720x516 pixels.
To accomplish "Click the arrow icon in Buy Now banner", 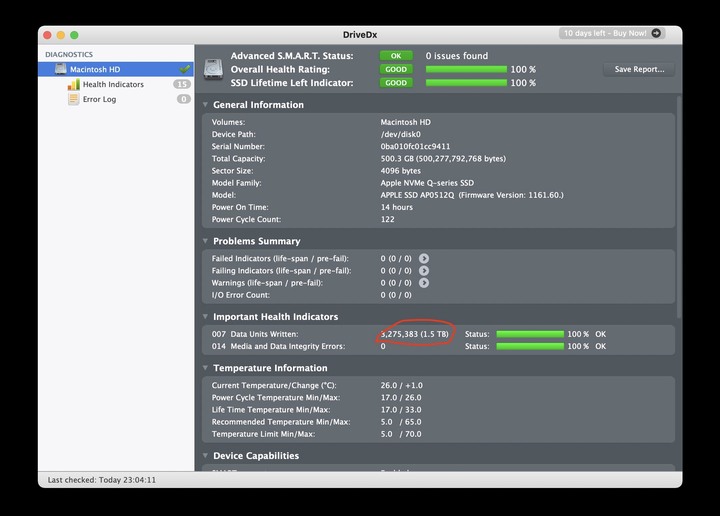I will pos(656,33).
